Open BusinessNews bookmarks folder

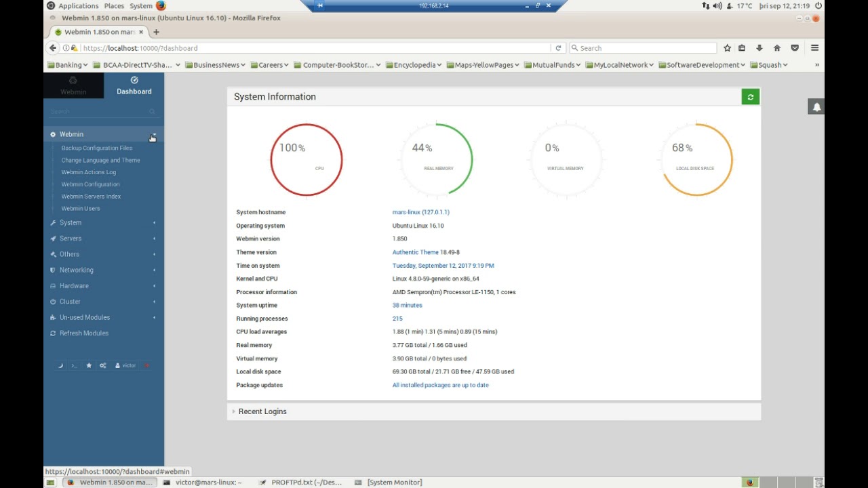(x=215, y=65)
